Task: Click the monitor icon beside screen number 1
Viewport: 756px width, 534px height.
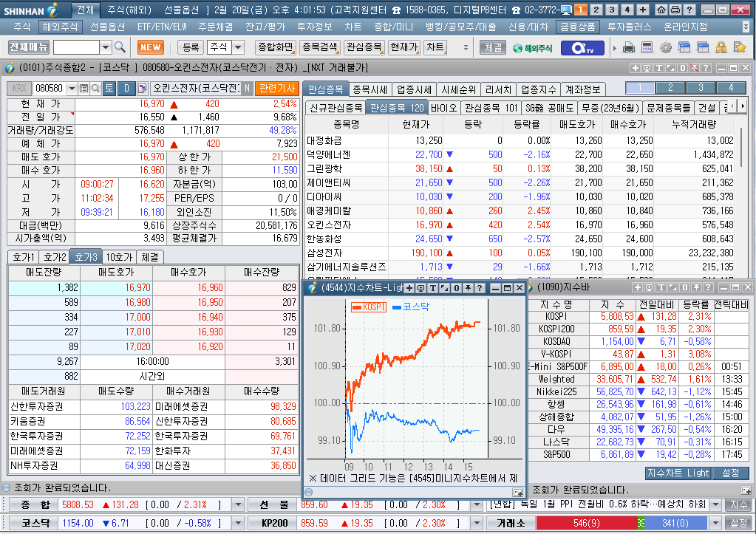Action: pyautogui.click(x=567, y=10)
